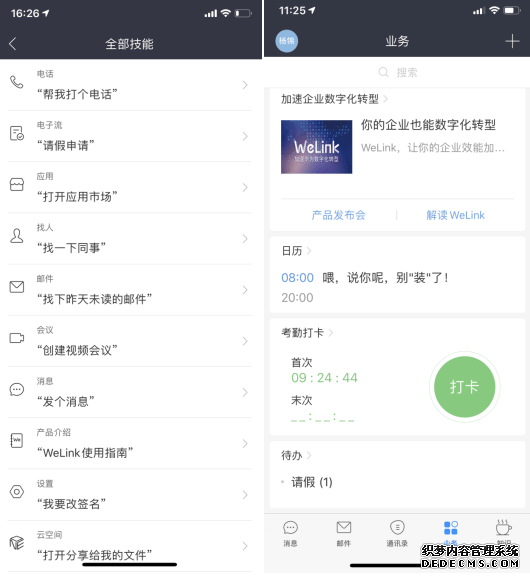Image resolution: width=530 pixels, height=578 pixels.
Task: Tap the phone icon for 电话 skill
Action: (x=17, y=82)
